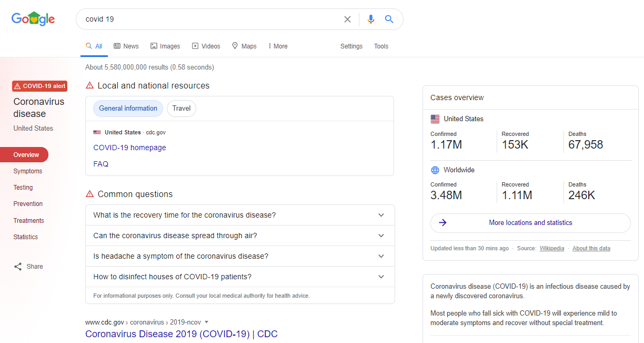
Task: Switch to the Maps tab
Action: tap(244, 46)
